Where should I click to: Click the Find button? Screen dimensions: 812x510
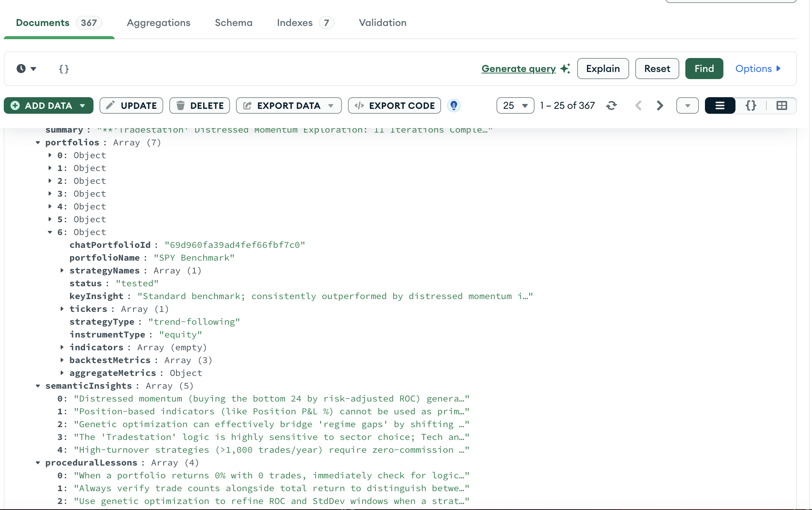[x=704, y=69]
